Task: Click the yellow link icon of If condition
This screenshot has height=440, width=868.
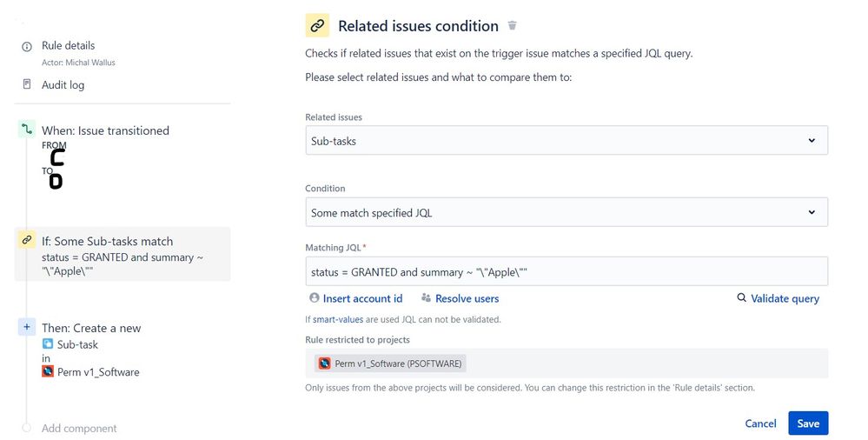Action: [x=27, y=240]
